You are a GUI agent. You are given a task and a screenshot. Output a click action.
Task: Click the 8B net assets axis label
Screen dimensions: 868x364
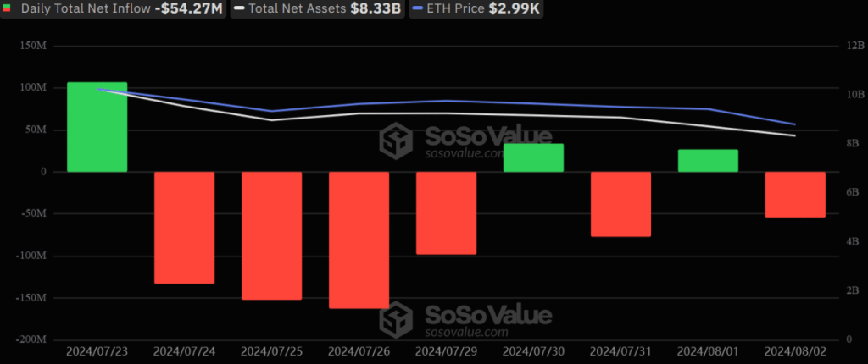coord(853,143)
